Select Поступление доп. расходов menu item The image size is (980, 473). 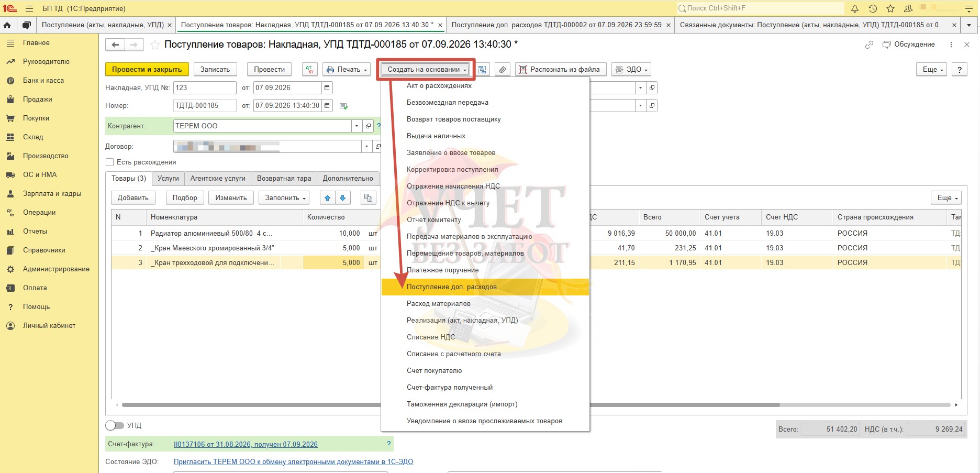(485, 287)
